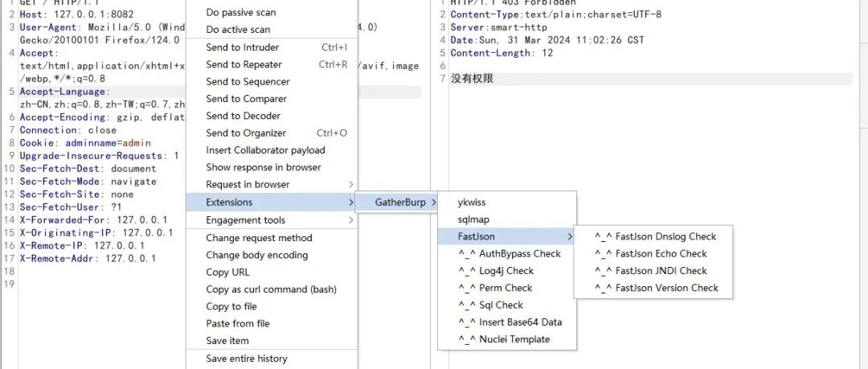Click the Cookie adminname=admin request line

pos(85,143)
